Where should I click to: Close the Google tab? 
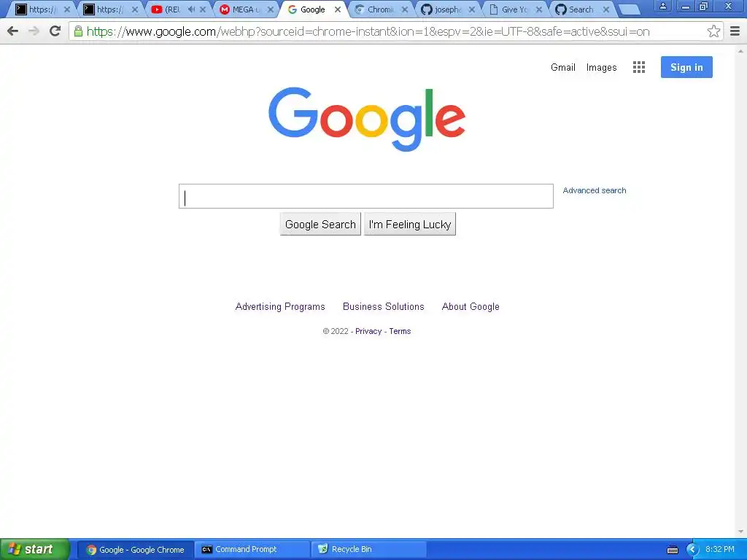(337, 9)
